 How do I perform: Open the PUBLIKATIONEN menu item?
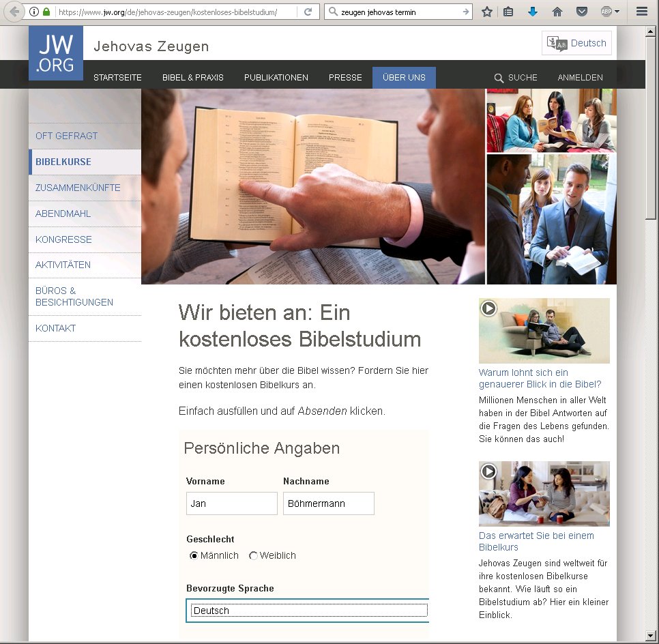[x=276, y=78]
